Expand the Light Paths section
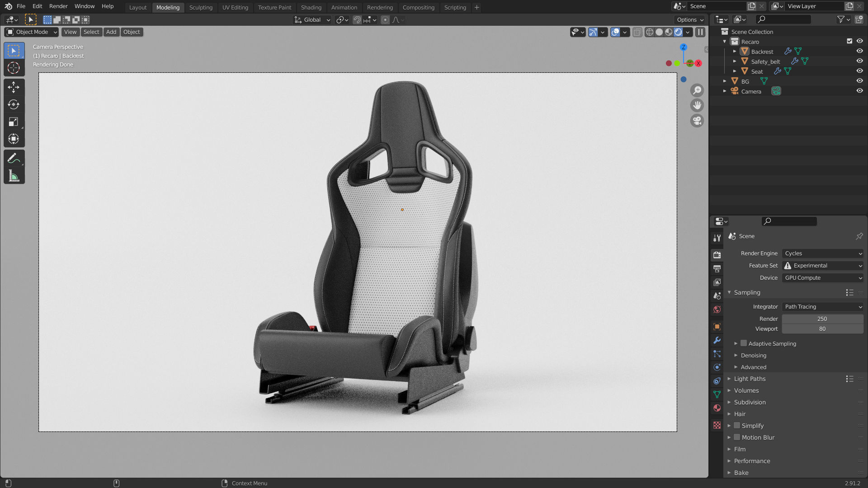The height and width of the screenshot is (488, 868). (749, 379)
